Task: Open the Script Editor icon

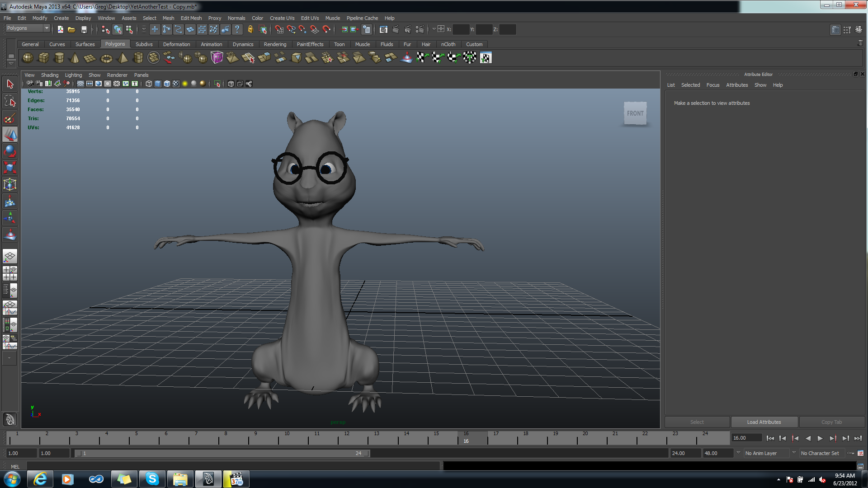Action: (x=860, y=466)
